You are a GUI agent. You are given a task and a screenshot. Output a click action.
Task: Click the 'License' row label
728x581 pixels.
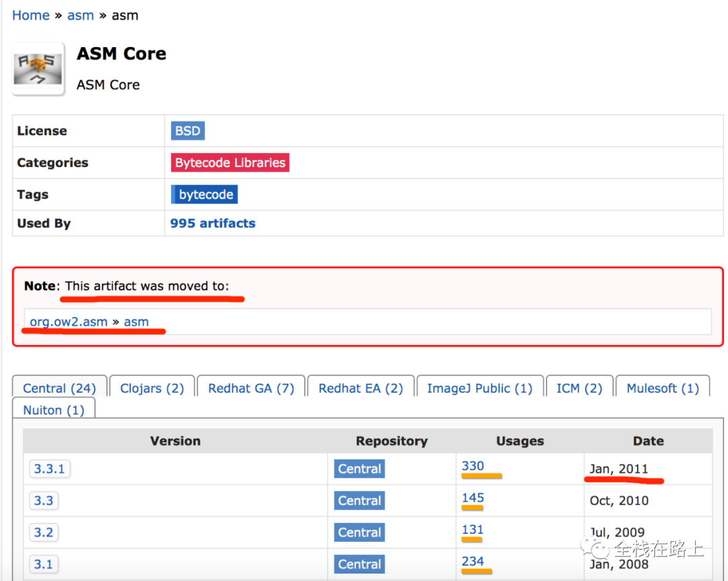pyautogui.click(x=42, y=131)
